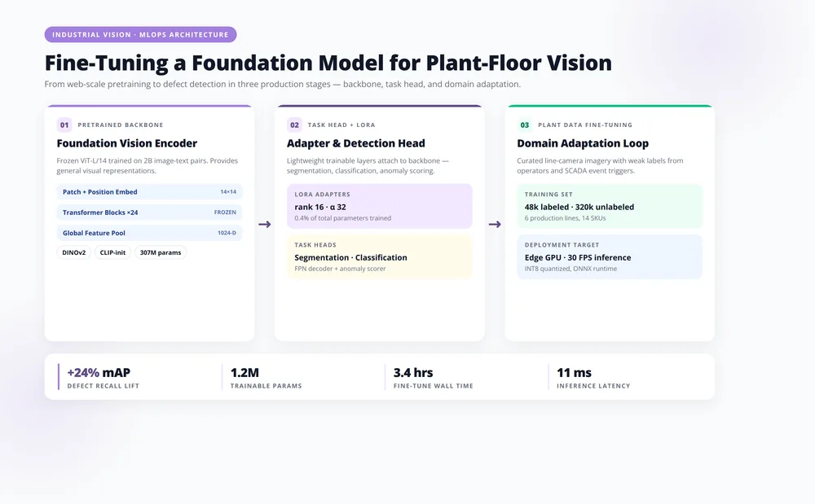Click the 'TASK HEADS' label
Image resolution: width=815 pixels, height=504 pixels.
click(315, 245)
